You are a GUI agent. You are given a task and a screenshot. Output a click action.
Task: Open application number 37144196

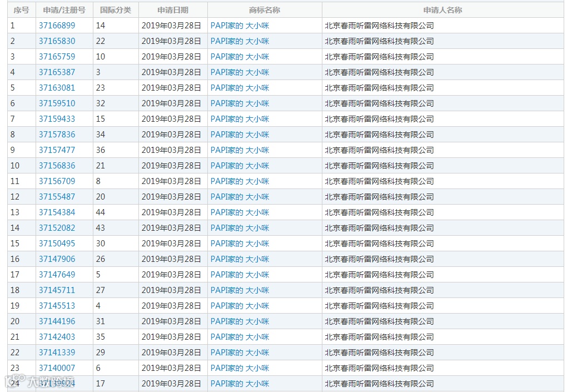click(57, 321)
